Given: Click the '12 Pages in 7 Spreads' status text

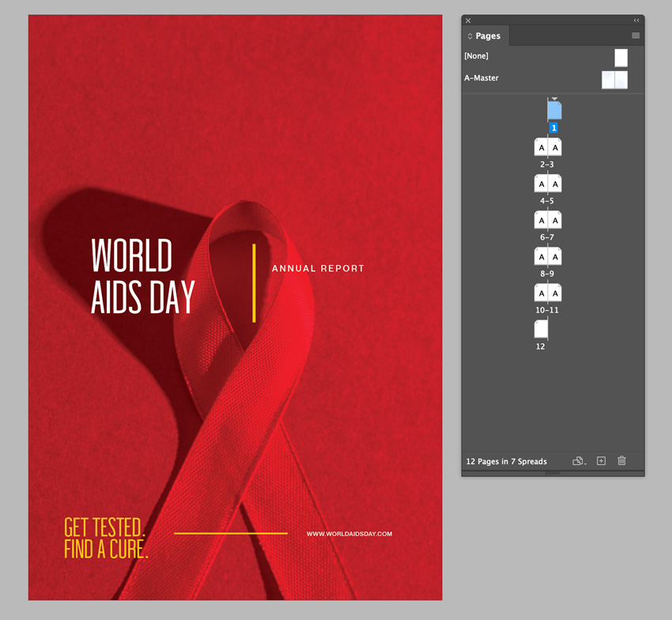Looking at the screenshot, I should click(x=506, y=461).
